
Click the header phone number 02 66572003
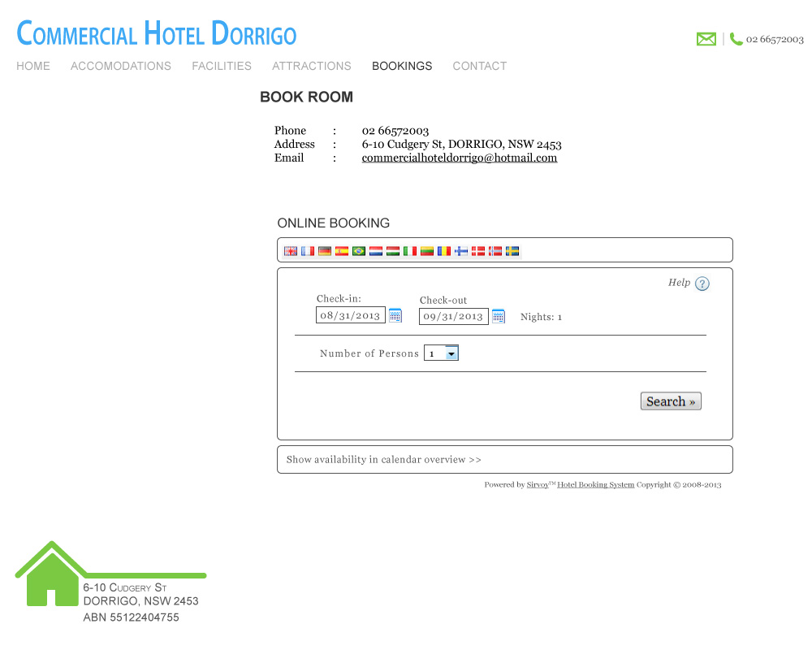tap(775, 39)
